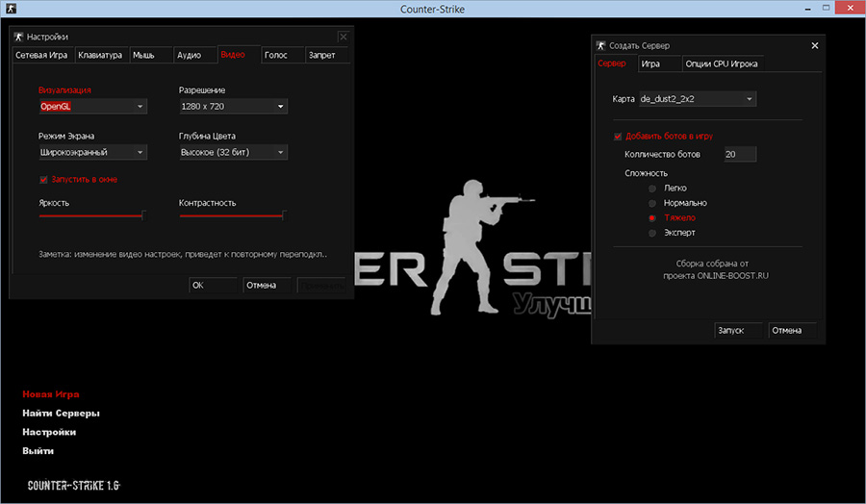Screen dimensions: 866x504
Task: Select the Эксперт difficulty radio button
Action: click(652, 233)
